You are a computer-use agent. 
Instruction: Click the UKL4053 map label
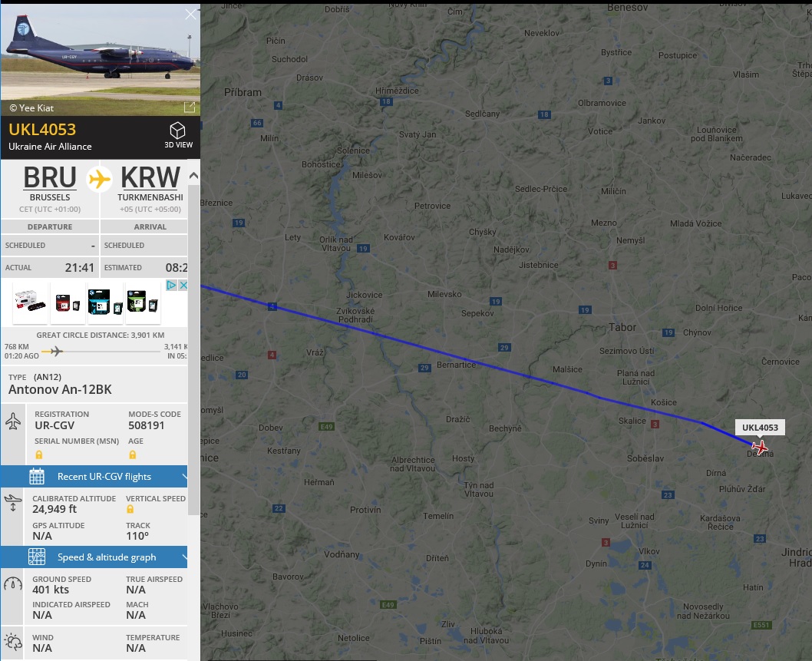pos(760,428)
